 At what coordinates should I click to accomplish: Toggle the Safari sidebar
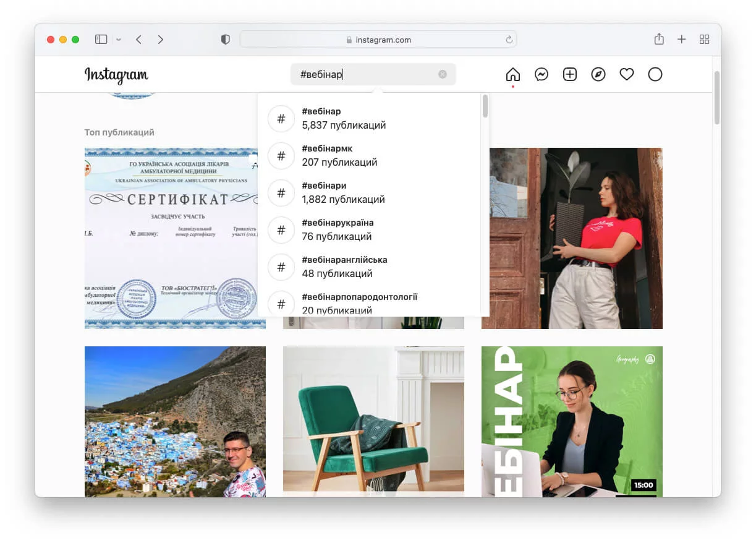point(101,40)
